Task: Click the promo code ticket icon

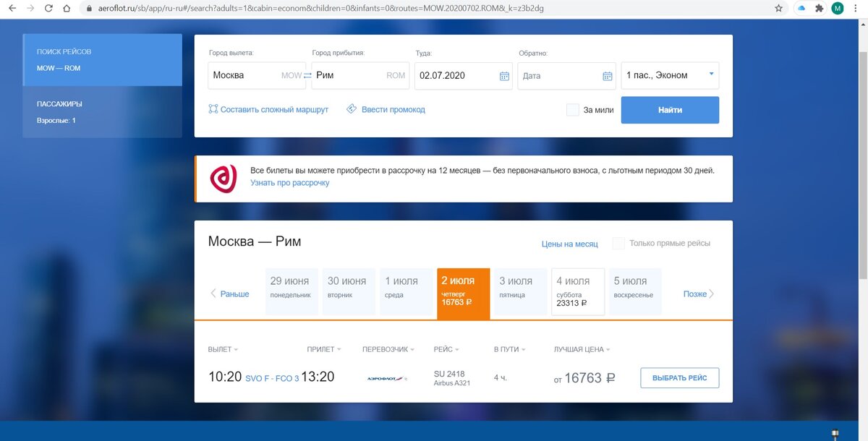Action: coord(351,108)
